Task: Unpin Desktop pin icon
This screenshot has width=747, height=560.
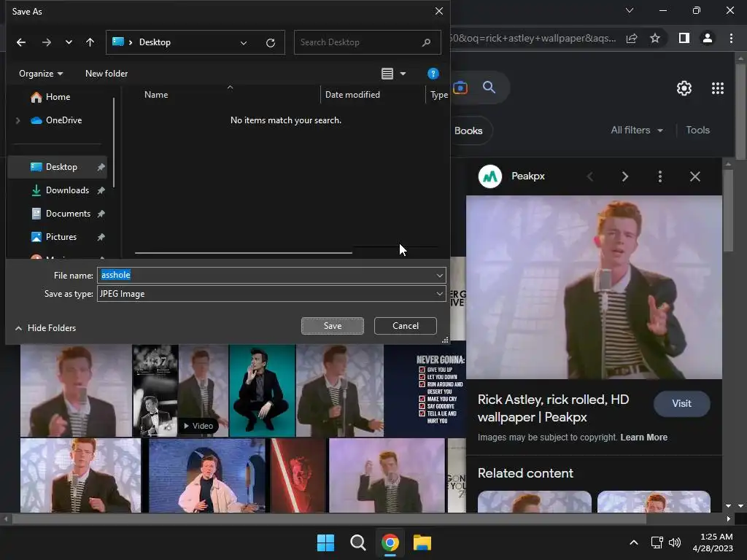Action: coord(101,167)
